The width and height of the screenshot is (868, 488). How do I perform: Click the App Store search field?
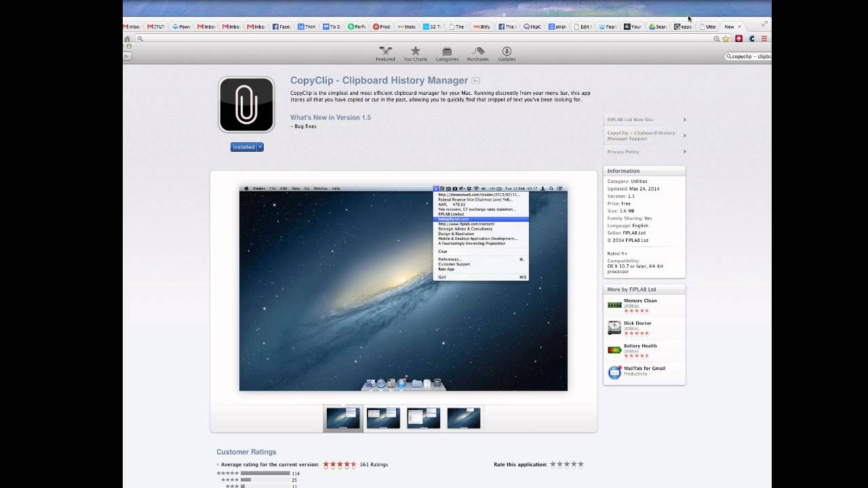[x=748, y=56]
